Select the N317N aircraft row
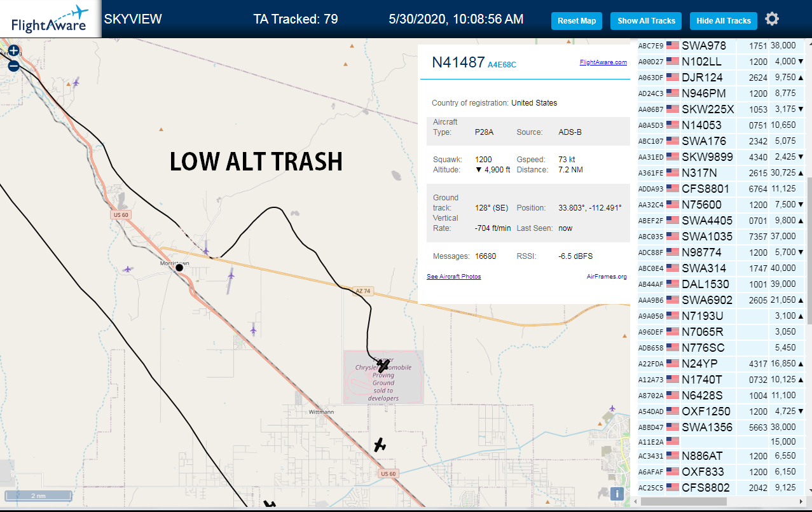This screenshot has width=812, height=512. [x=721, y=173]
